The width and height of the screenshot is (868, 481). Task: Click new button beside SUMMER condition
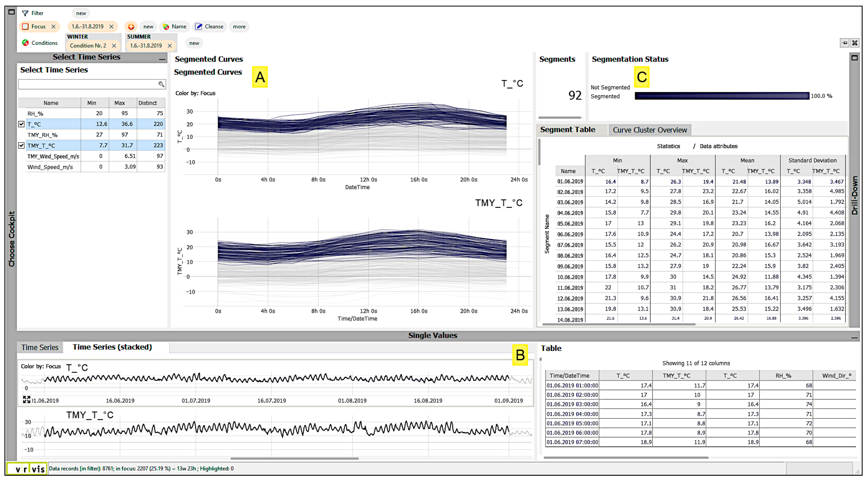(x=194, y=43)
